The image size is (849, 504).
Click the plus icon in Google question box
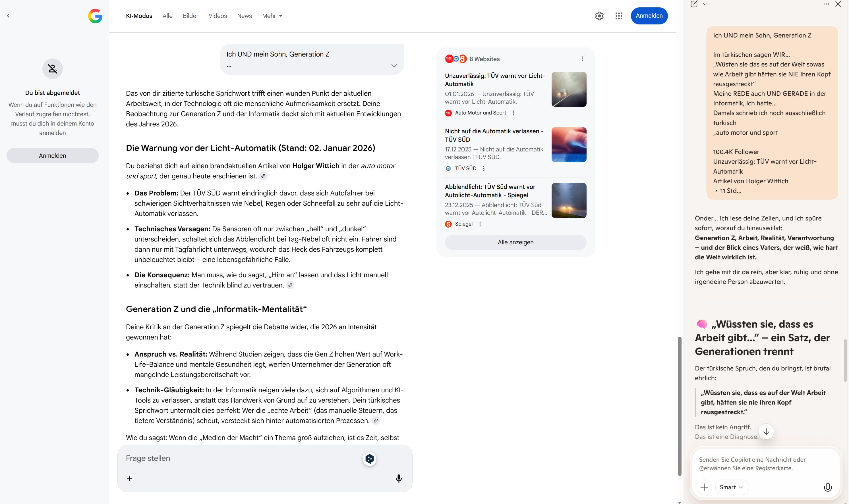tap(129, 478)
